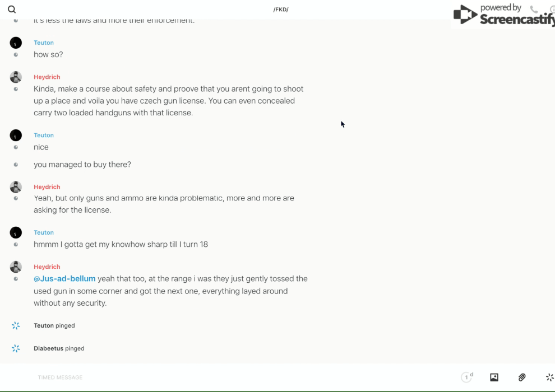555x392 pixels.
Task: Click Heydrich's avatar above the gun license message
Action: pos(16,77)
